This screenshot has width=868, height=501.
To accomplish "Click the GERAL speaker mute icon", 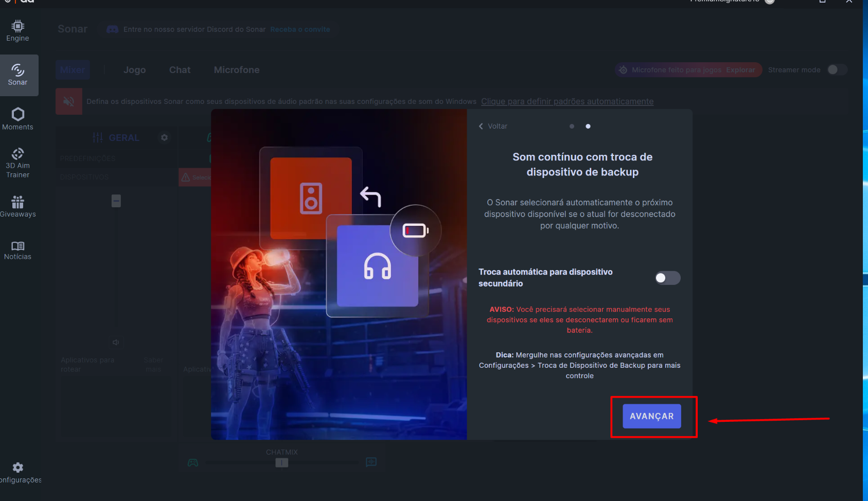I will tap(116, 342).
